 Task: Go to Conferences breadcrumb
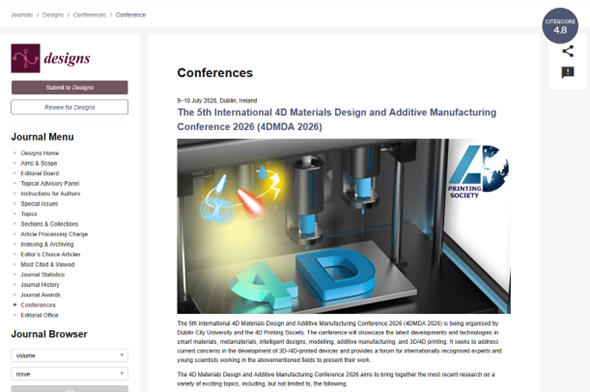click(90, 15)
